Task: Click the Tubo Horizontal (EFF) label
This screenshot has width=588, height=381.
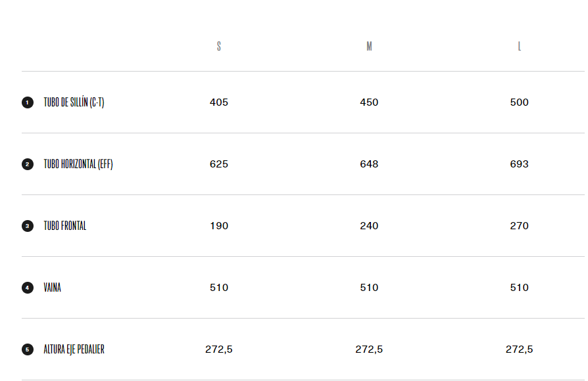Action: (78, 164)
